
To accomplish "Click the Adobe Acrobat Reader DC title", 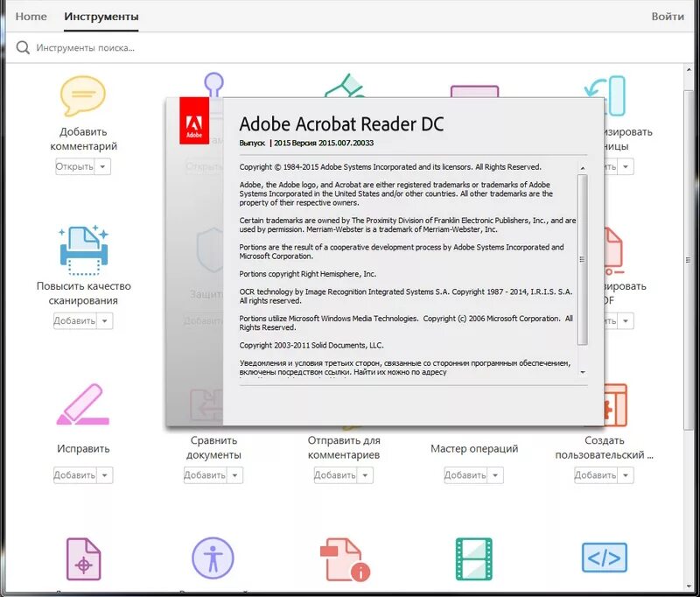I will (x=341, y=124).
